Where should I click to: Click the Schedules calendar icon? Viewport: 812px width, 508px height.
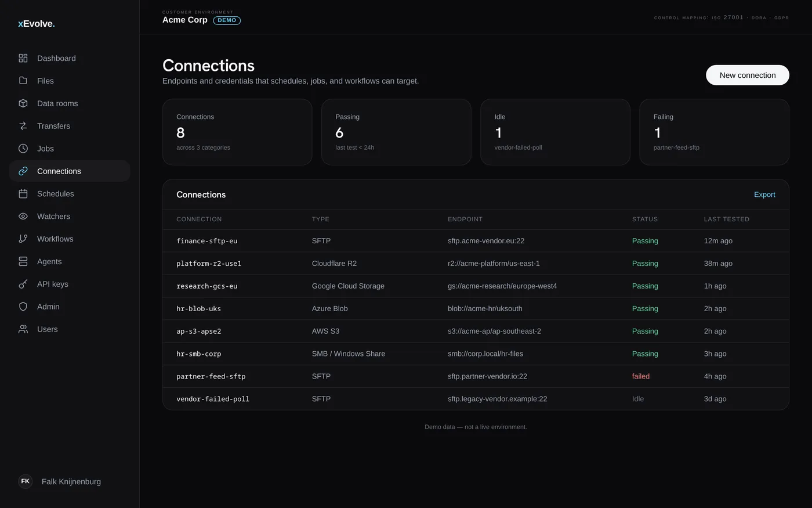pyautogui.click(x=23, y=194)
